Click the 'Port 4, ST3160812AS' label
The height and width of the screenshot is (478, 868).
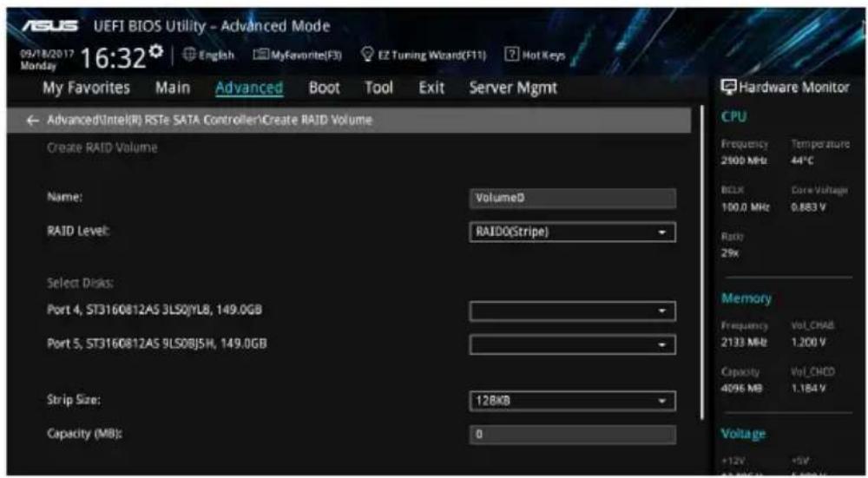(155, 310)
